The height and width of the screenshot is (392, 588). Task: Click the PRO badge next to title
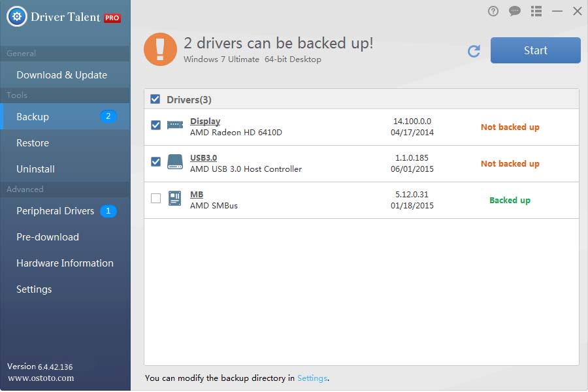pyautogui.click(x=112, y=18)
